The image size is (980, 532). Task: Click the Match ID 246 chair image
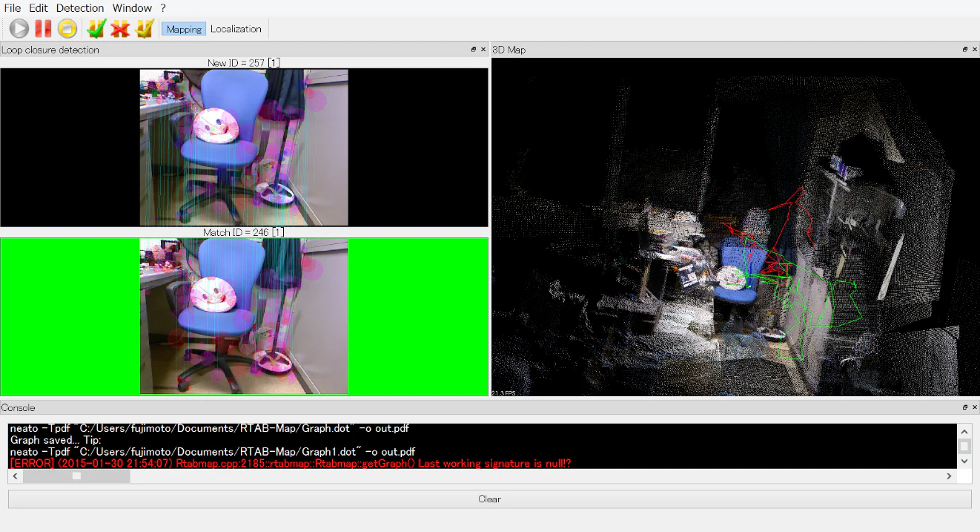click(244, 316)
